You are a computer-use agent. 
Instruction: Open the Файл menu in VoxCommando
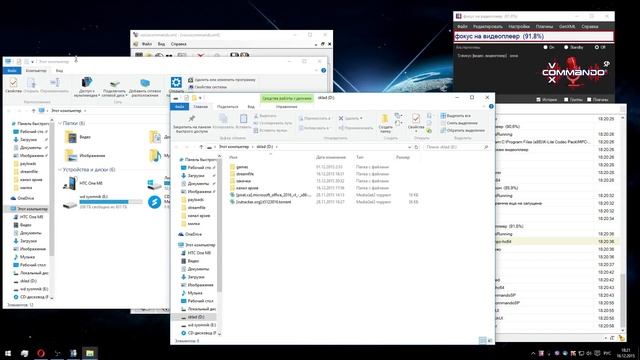[462, 27]
